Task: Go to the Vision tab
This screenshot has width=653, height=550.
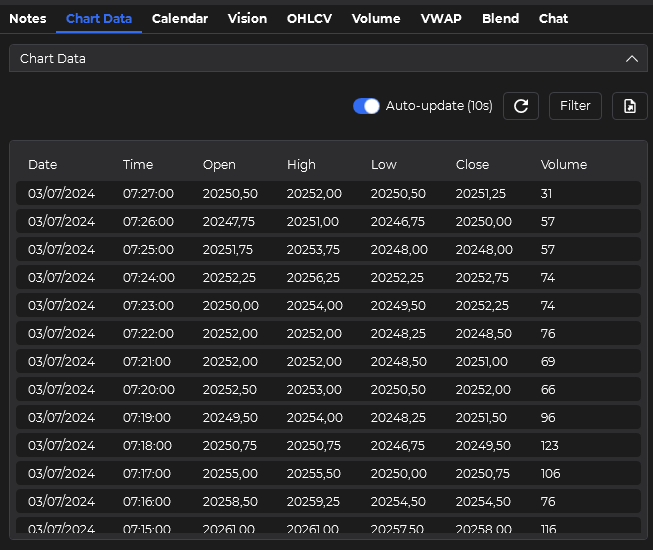Action: [x=247, y=18]
